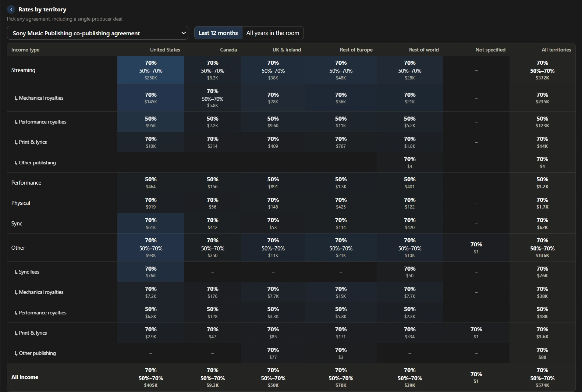The height and width of the screenshot is (392, 582).
Task: Click the UK & Ireland column header
Action: tap(287, 50)
